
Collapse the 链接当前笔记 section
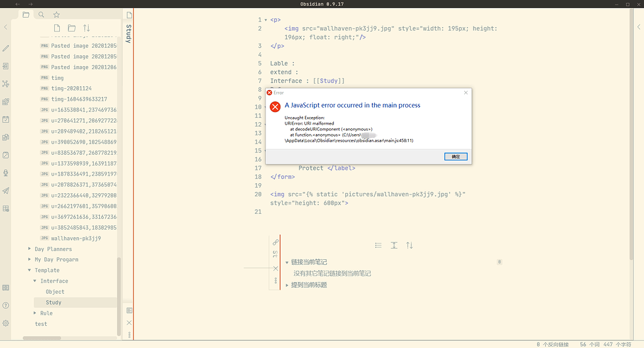pyautogui.click(x=287, y=262)
